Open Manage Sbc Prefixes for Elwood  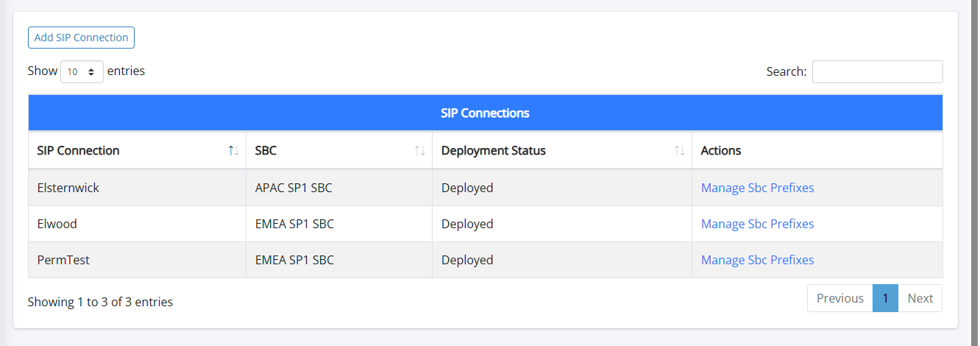757,224
